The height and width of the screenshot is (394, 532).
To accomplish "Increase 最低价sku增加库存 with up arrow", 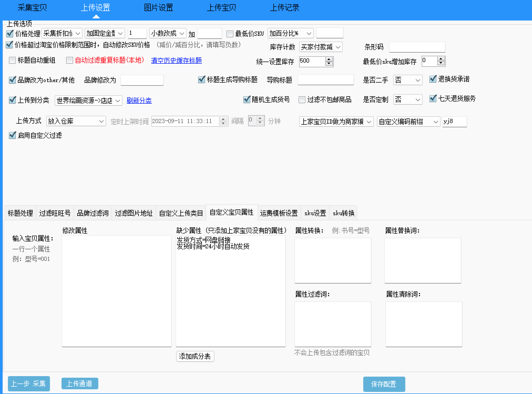I will (x=441, y=59).
